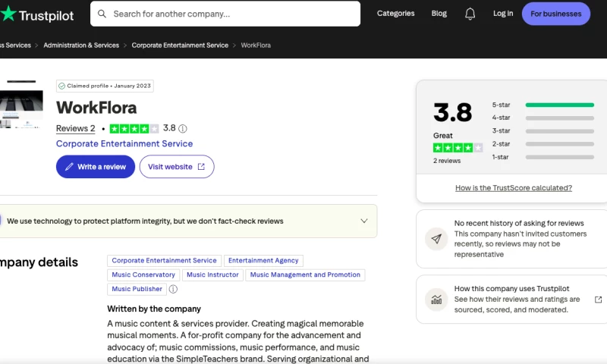Go to Administration & Services breadcrumb
The image size is (607, 364).
pyautogui.click(x=81, y=45)
